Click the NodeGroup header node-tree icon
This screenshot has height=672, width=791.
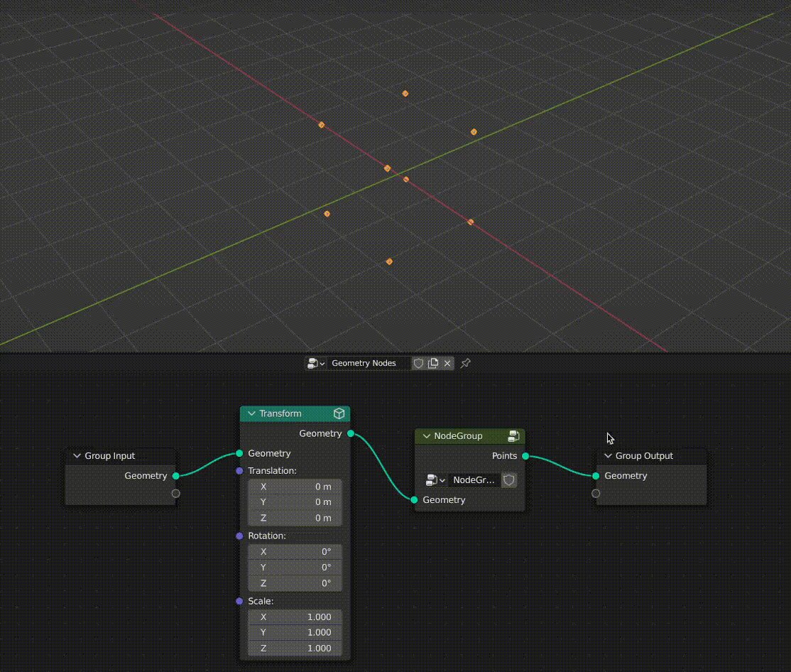click(513, 436)
